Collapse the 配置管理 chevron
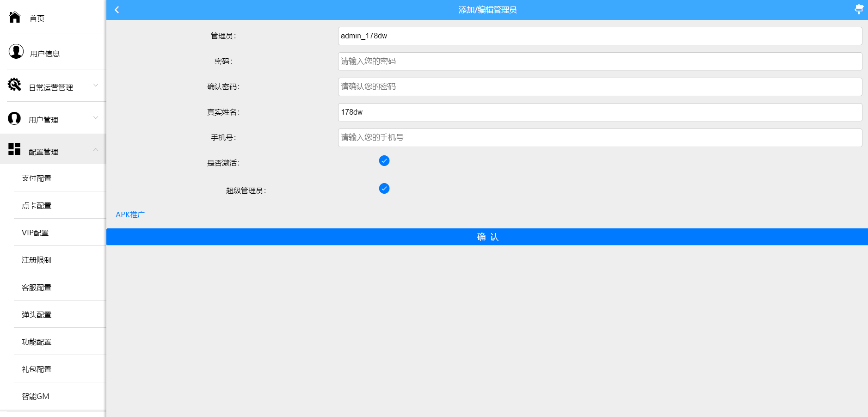The height and width of the screenshot is (417, 868). pyautogui.click(x=96, y=149)
